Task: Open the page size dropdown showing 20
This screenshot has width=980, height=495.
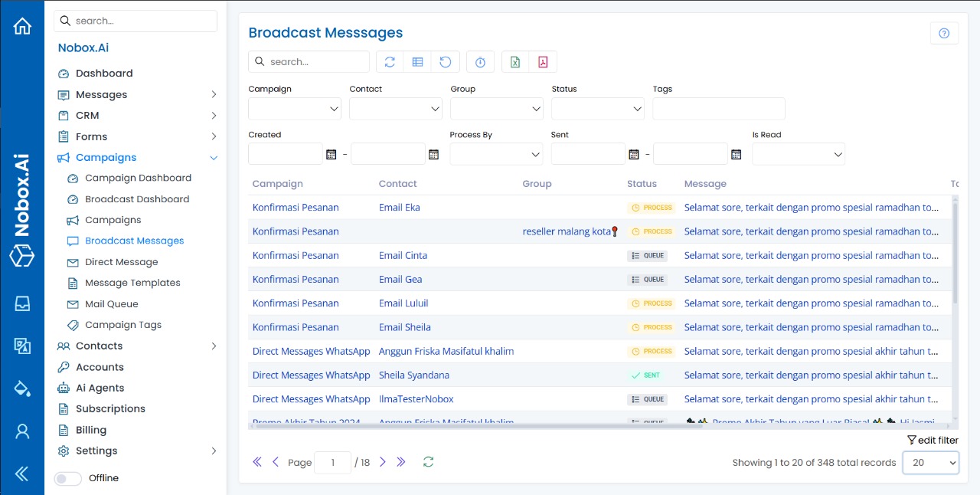Action: pyautogui.click(x=930, y=463)
